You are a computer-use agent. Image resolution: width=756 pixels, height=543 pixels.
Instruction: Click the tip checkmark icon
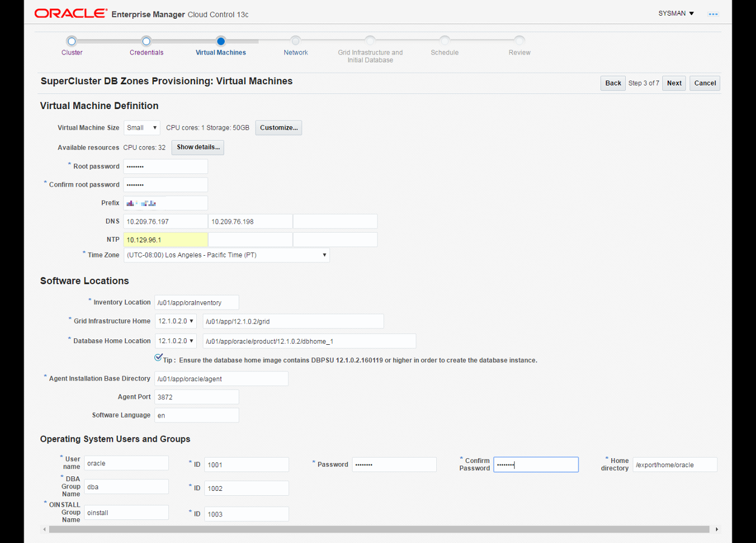159,358
